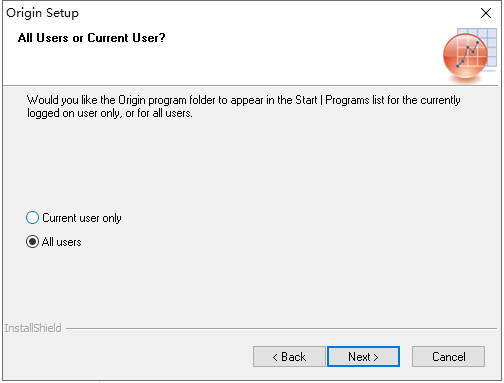
Task: Go to the previous step with Back
Action: coord(289,357)
